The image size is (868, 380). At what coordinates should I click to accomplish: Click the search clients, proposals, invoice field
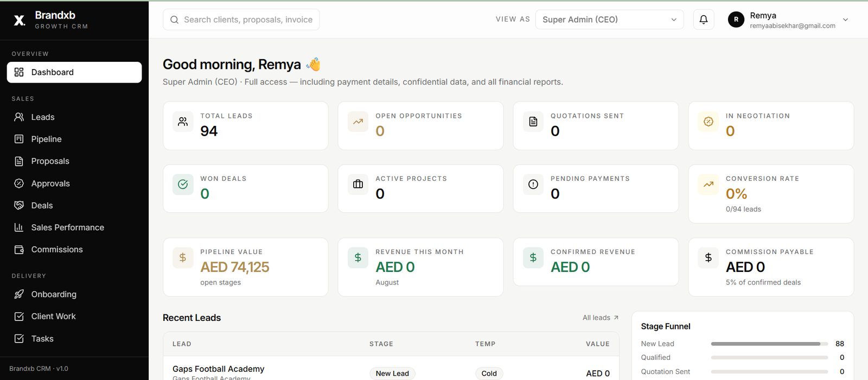click(x=241, y=20)
